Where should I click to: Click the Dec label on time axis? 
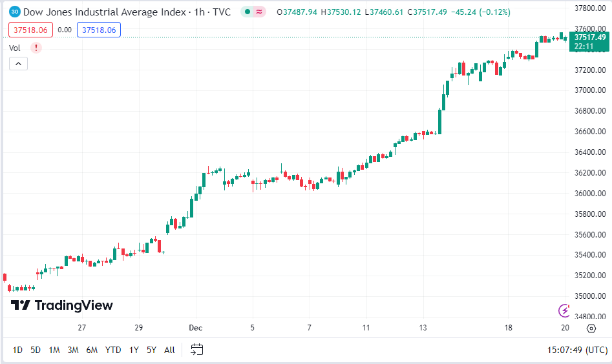pos(196,328)
